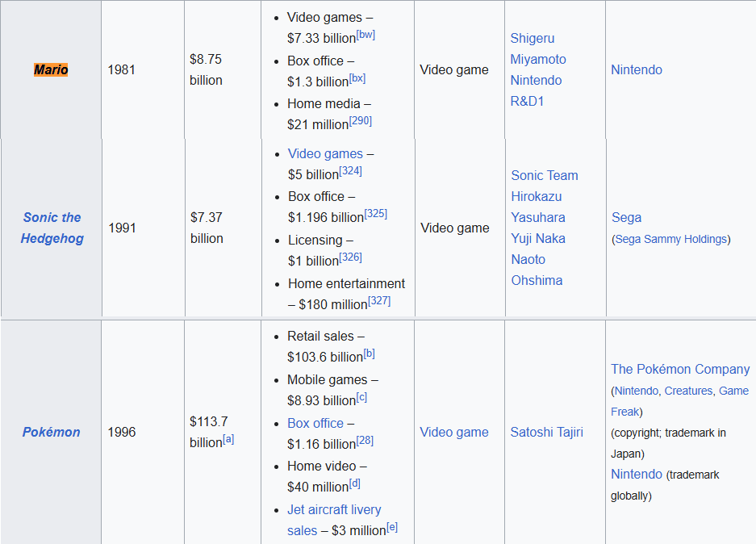This screenshot has width=756, height=544.
Task: Click The Pokémon Company link
Action: 680,370
